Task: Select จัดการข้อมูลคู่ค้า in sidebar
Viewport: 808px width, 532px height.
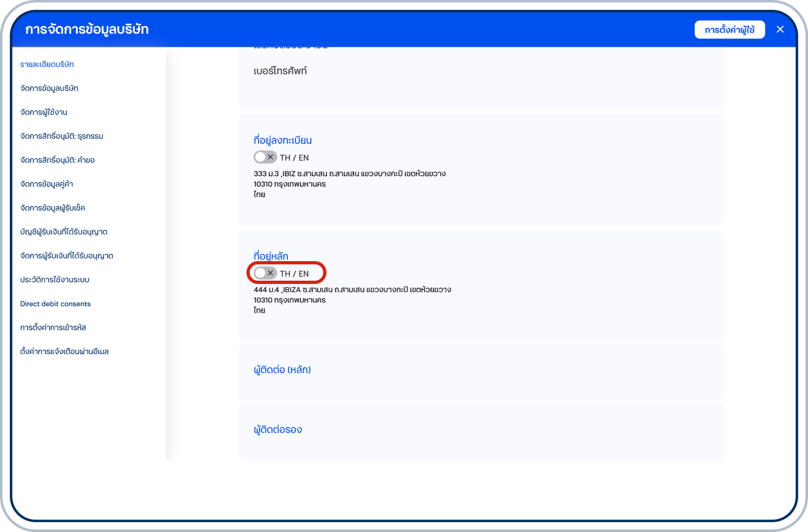Action: [46, 184]
